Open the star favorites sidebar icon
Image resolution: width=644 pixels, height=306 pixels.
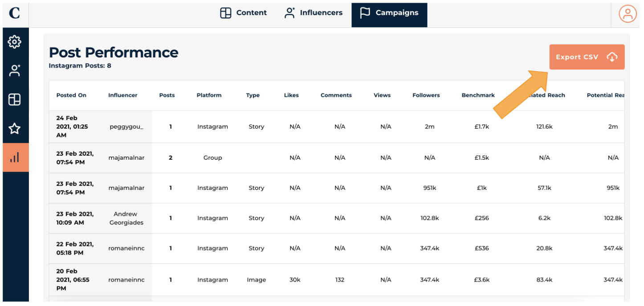pos(15,129)
